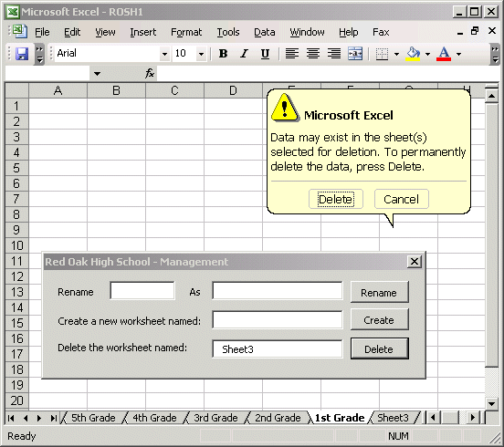504x447 pixels.
Task: Select row 5 header
Action: (16, 168)
